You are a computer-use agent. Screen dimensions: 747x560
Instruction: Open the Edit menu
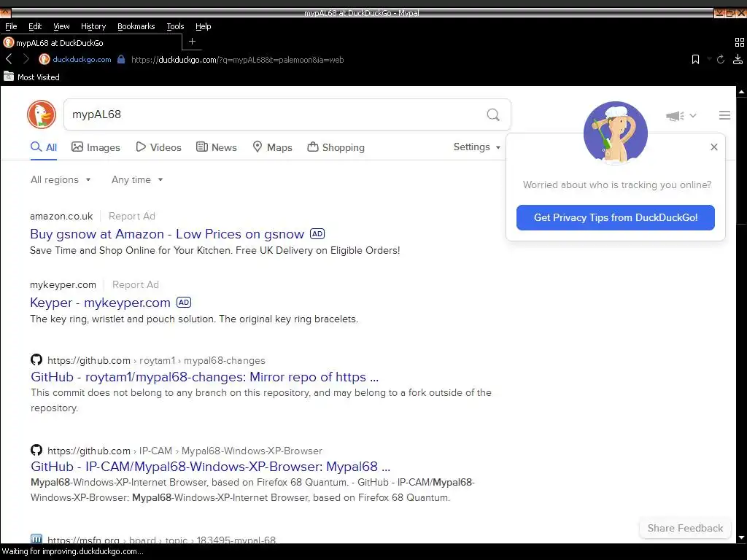(x=35, y=26)
